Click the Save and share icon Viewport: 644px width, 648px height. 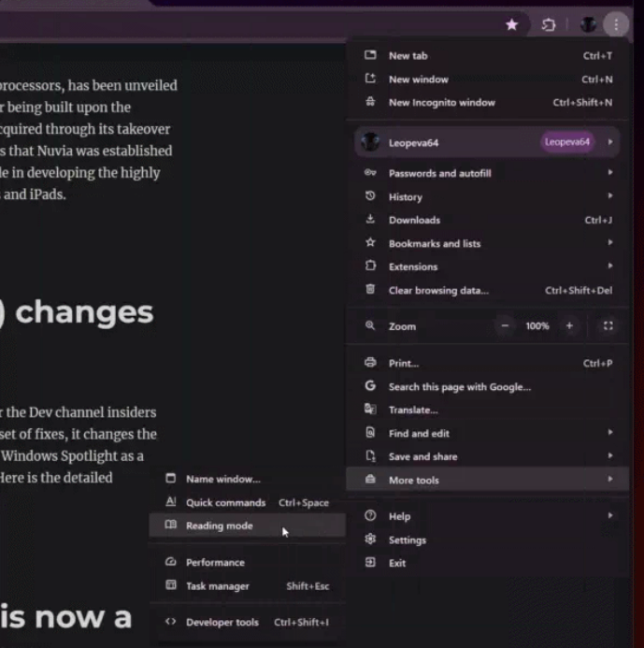[370, 455]
